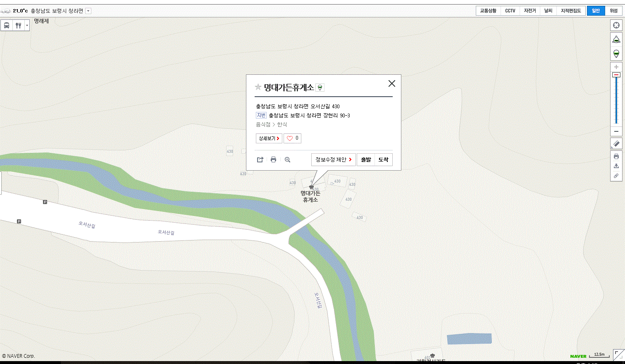625x364 pixels.
Task: Click the upper parking P marker on the map
Action: point(45,202)
